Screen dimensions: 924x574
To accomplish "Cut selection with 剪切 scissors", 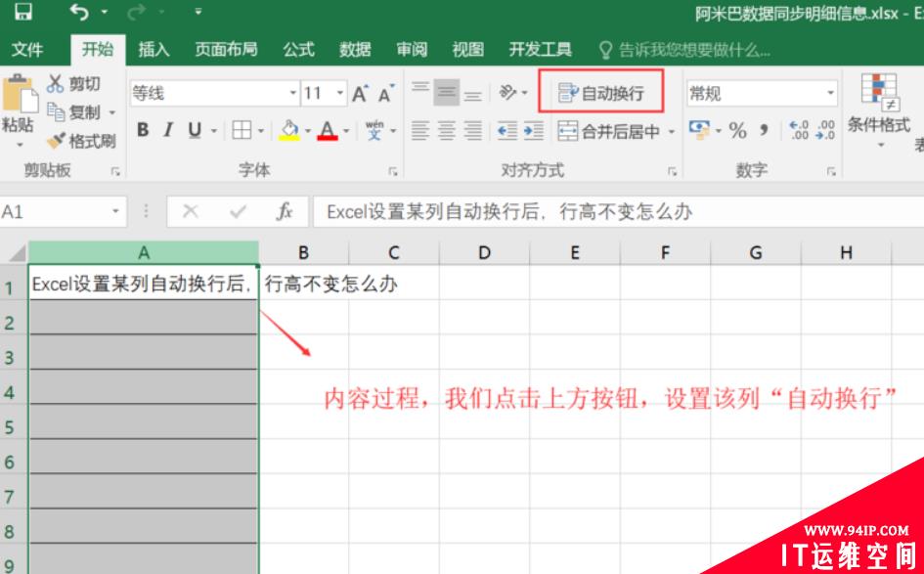I will (x=73, y=84).
